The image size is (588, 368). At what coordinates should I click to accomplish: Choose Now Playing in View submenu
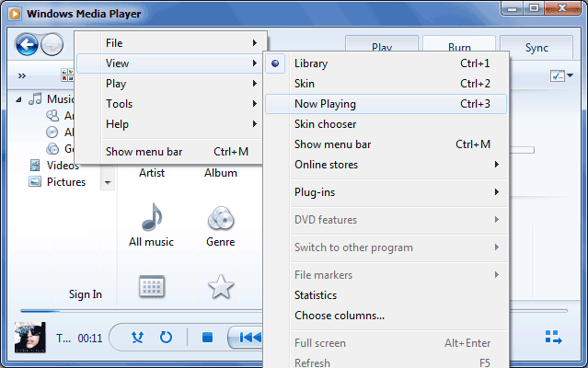pos(386,104)
